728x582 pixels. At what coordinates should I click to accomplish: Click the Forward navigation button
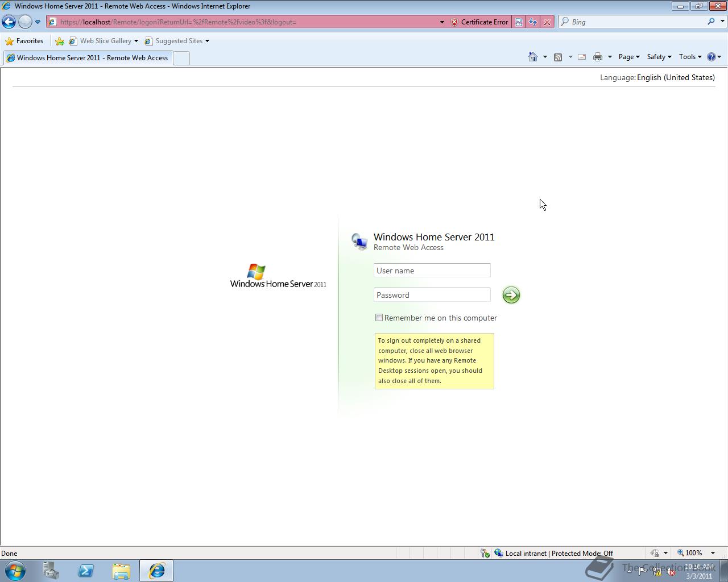coord(25,22)
